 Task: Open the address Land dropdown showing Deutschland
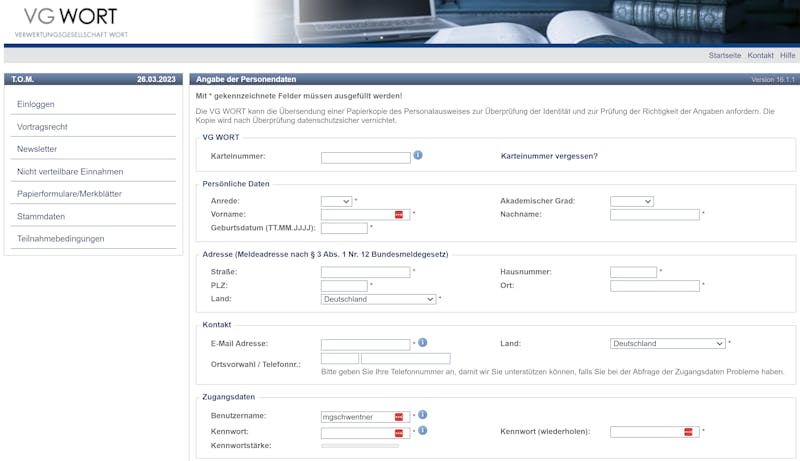(379, 299)
